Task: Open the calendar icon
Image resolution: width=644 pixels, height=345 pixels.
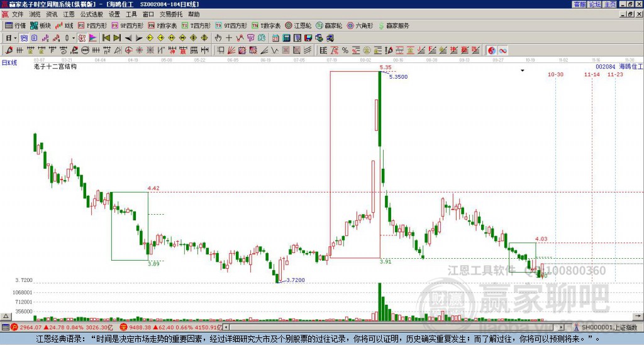Action: click(x=275, y=38)
